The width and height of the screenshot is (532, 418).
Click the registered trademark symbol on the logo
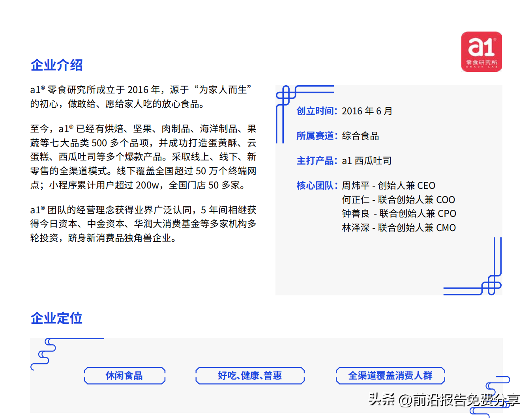[494, 39]
